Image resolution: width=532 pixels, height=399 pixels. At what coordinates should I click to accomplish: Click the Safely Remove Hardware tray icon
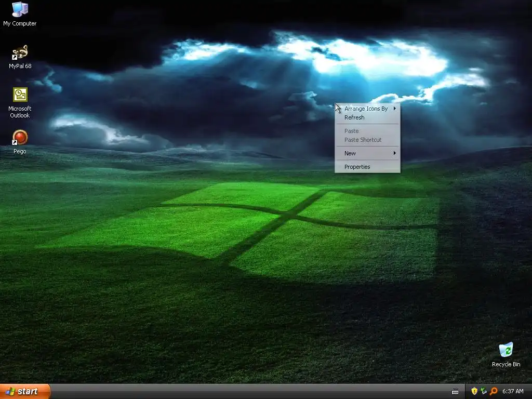click(x=484, y=391)
